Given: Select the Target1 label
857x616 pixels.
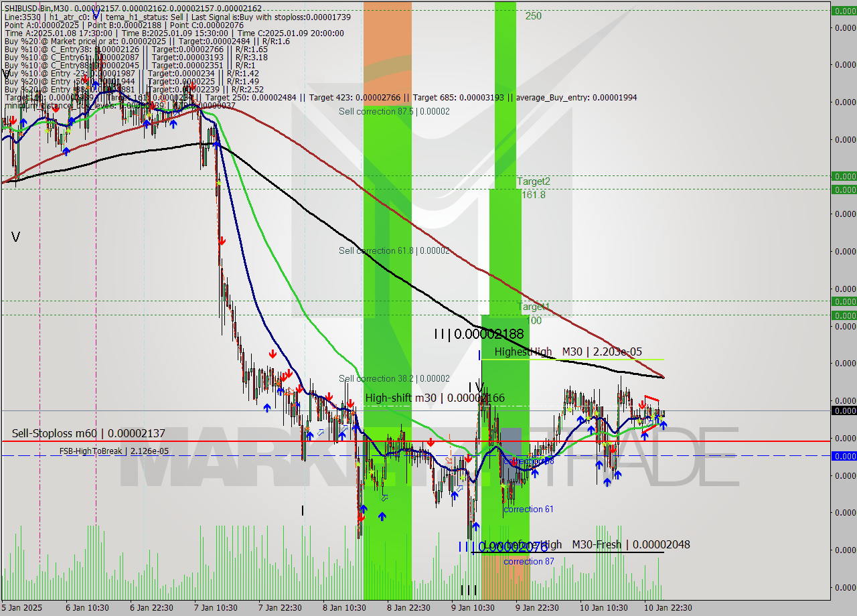Looking at the screenshot, I should pos(534,307).
